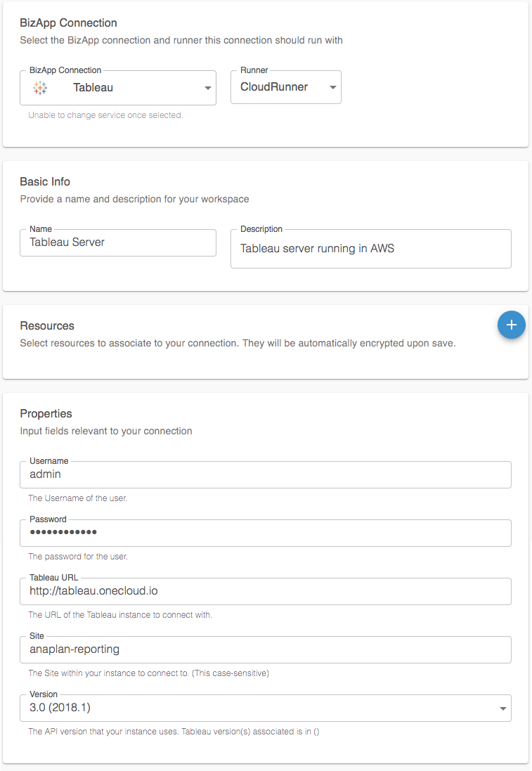This screenshot has width=532, height=771.
Task: Click 'Unable to change service once selected.' text
Action: pos(105,115)
